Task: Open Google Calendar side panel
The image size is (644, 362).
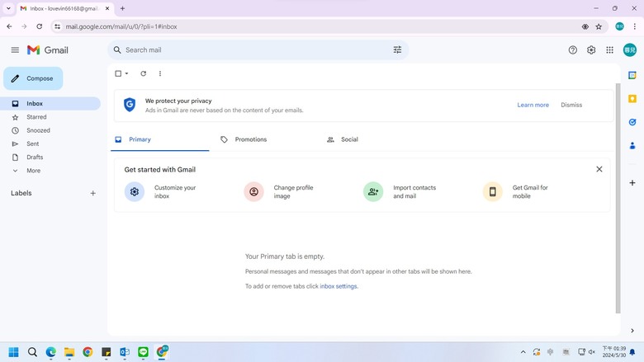Action: [x=632, y=75]
